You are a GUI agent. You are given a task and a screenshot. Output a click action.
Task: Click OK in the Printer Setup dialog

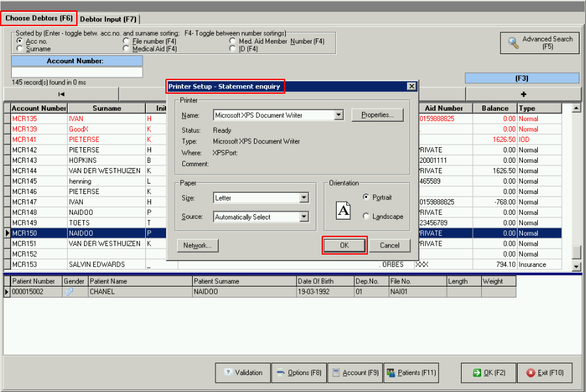[344, 245]
